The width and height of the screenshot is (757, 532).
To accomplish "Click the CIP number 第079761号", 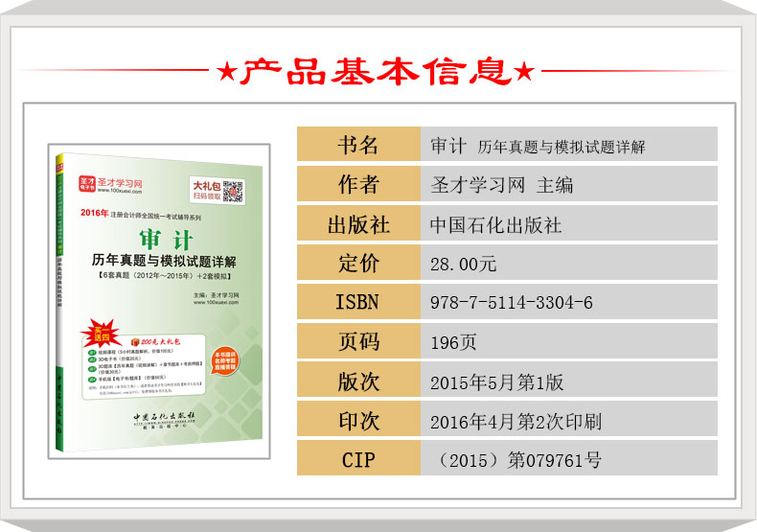I will 554,460.
